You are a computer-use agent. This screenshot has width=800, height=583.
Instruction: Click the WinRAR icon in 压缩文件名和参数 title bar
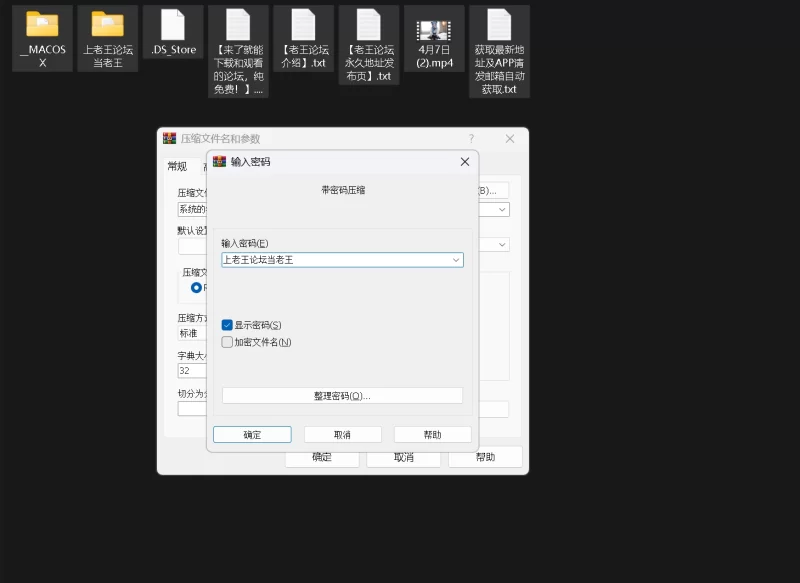click(x=170, y=139)
